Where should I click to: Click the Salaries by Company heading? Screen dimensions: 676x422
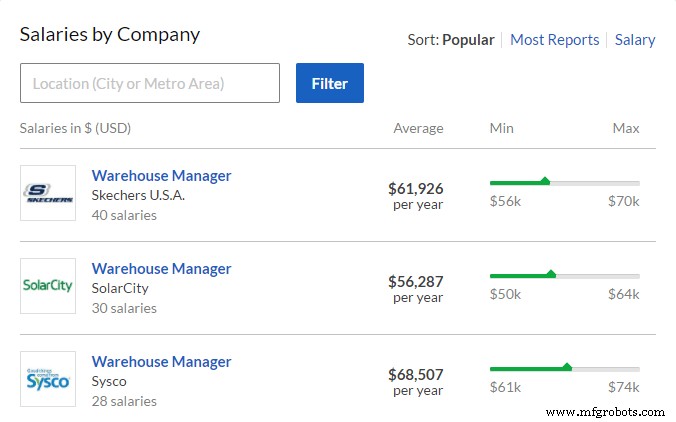(110, 34)
